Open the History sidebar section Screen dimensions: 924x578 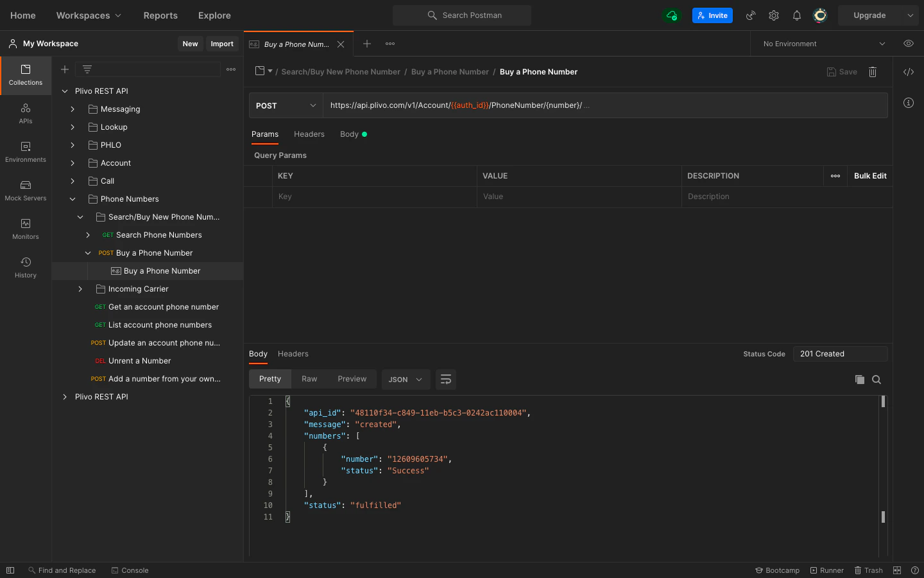[26, 268]
